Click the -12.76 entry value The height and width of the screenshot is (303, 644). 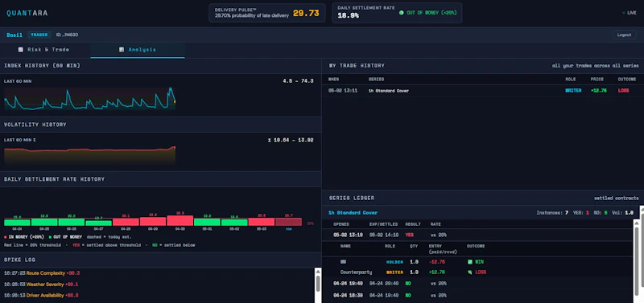(x=437, y=261)
